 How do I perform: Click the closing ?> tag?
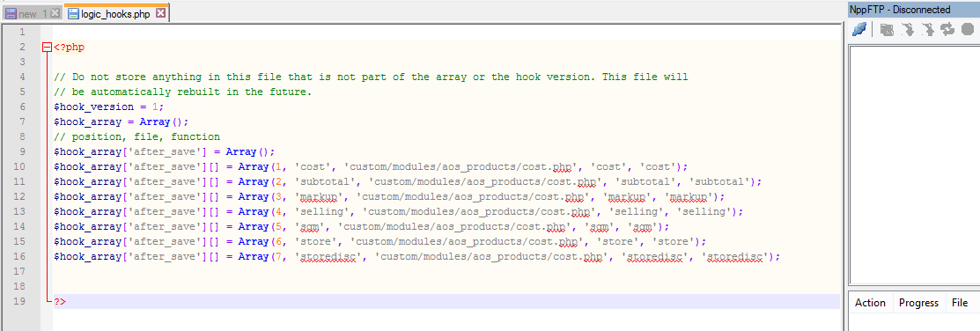click(60, 302)
